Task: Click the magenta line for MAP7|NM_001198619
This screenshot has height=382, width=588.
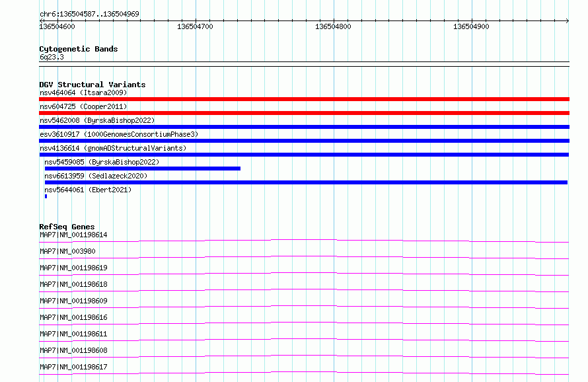Action: [304, 274]
